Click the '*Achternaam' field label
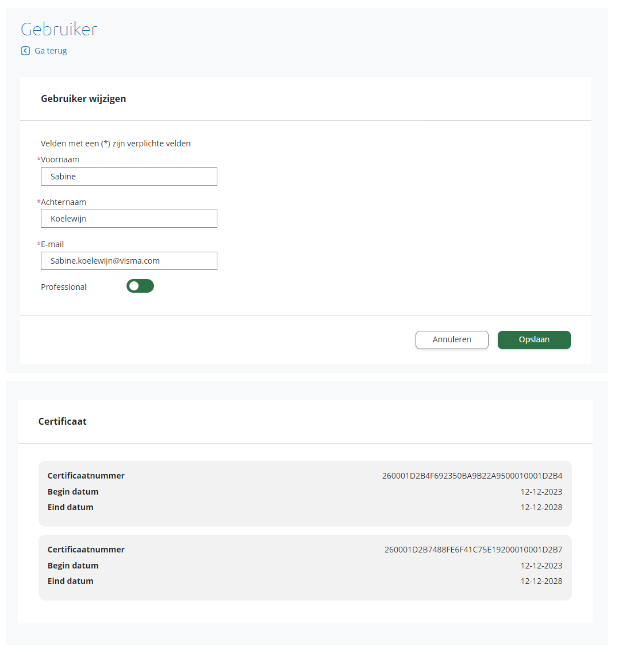The height and width of the screenshot is (652, 619). (x=61, y=201)
